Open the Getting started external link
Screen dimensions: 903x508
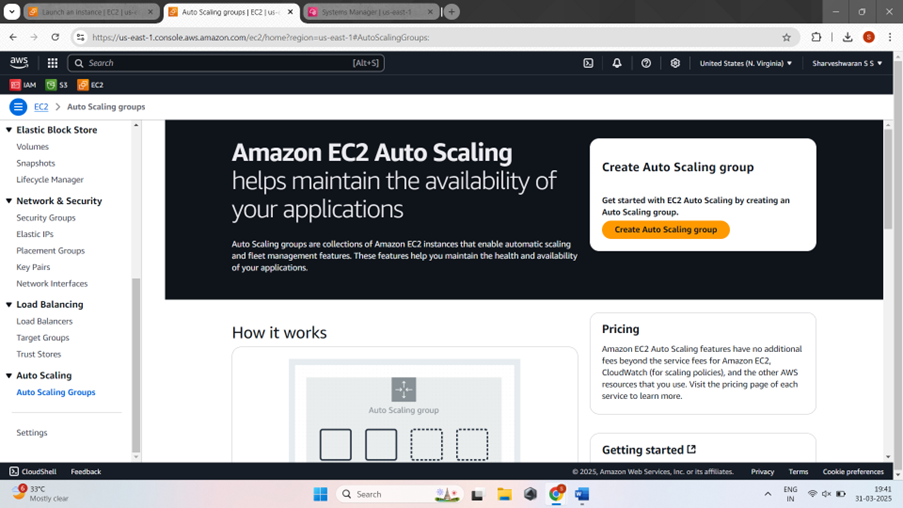649,450
